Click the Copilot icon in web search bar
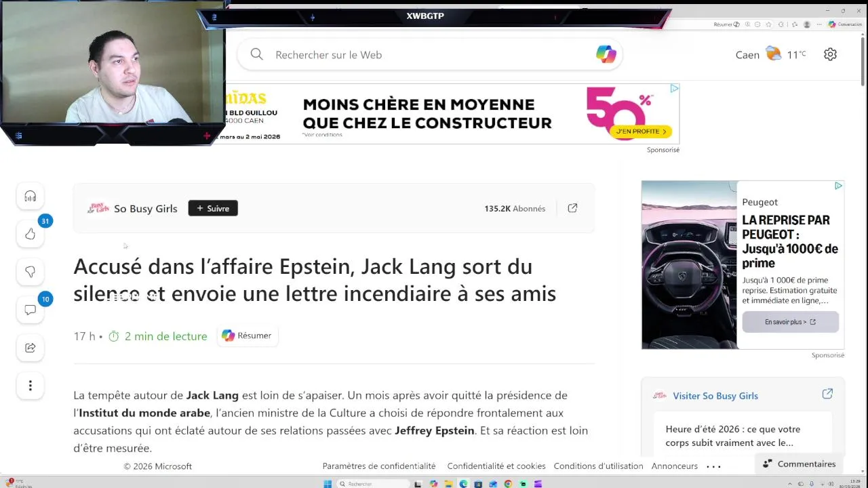This screenshot has height=488, width=868. tap(606, 54)
